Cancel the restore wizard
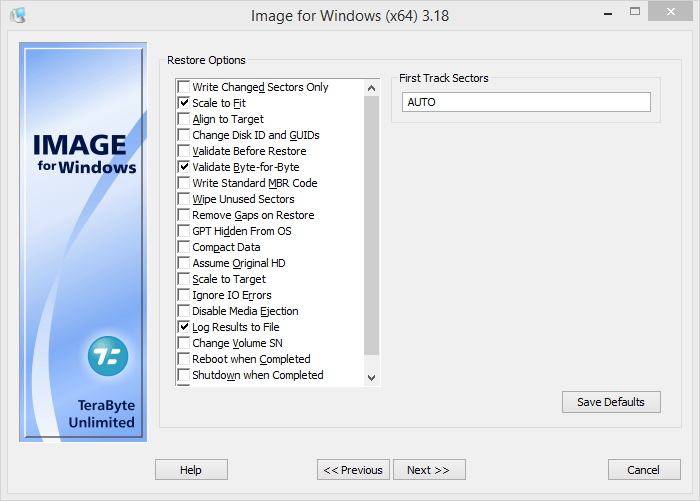The height and width of the screenshot is (501, 700). [x=644, y=470]
